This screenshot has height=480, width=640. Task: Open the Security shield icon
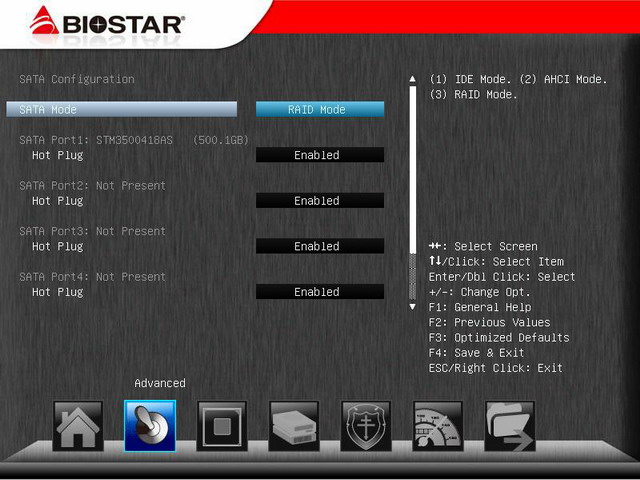coord(366,426)
